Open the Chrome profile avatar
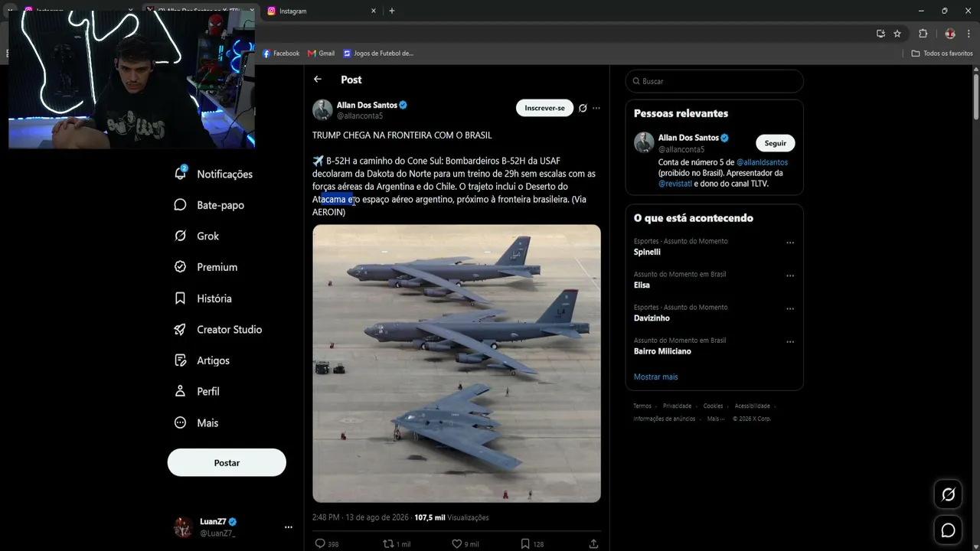Viewport: 980px width, 551px height. click(x=950, y=34)
